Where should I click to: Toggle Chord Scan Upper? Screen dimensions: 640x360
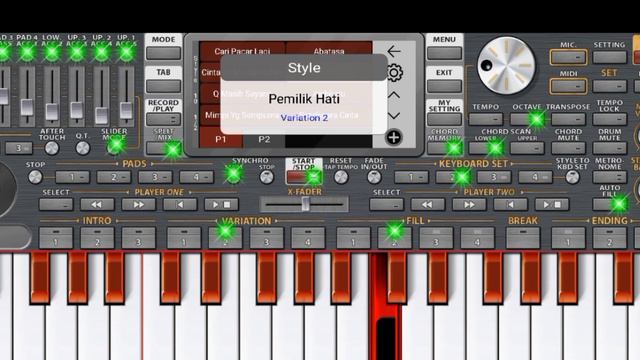pos(527,148)
